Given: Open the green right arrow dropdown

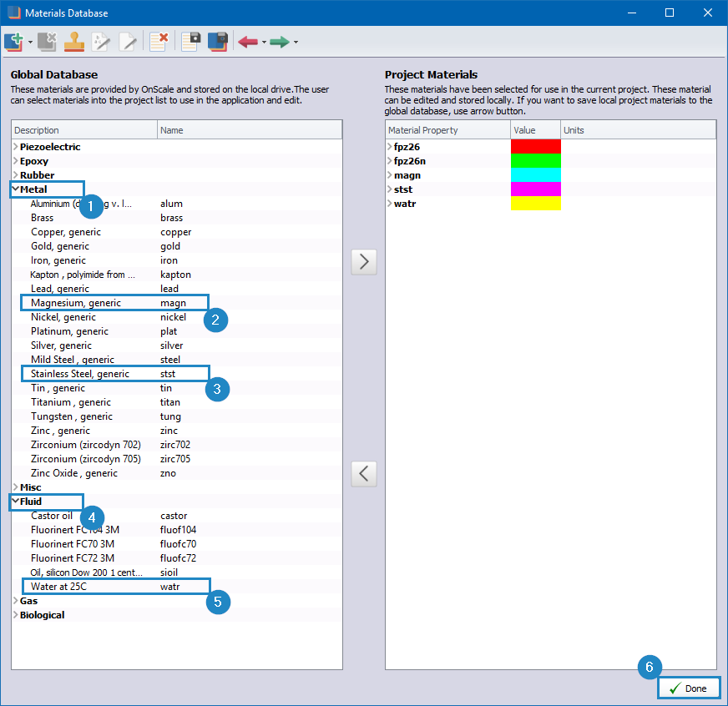Looking at the screenshot, I should click(296, 43).
